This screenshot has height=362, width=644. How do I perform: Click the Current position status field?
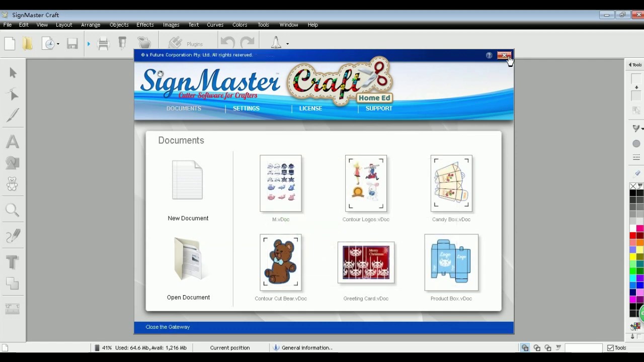[230, 348]
